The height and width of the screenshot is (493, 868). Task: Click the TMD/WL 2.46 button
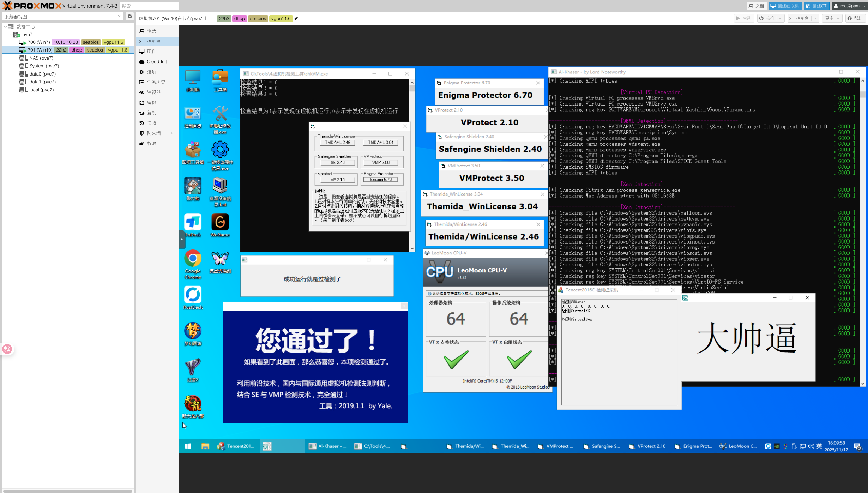[337, 142]
